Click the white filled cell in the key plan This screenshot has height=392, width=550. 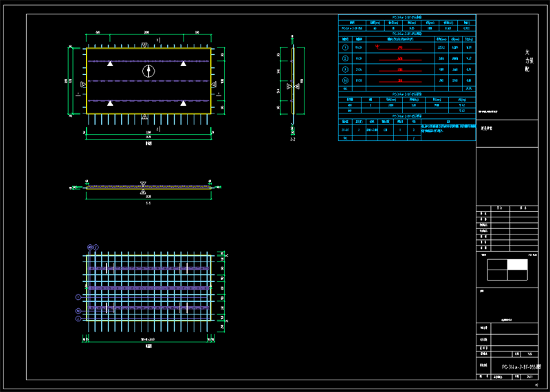tap(518, 265)
